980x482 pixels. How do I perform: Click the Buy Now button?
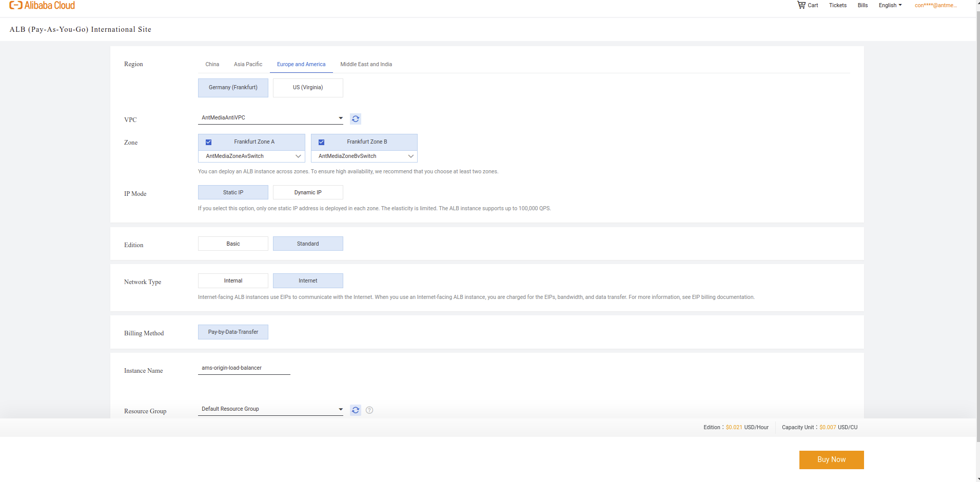click(x=831, y=460)
